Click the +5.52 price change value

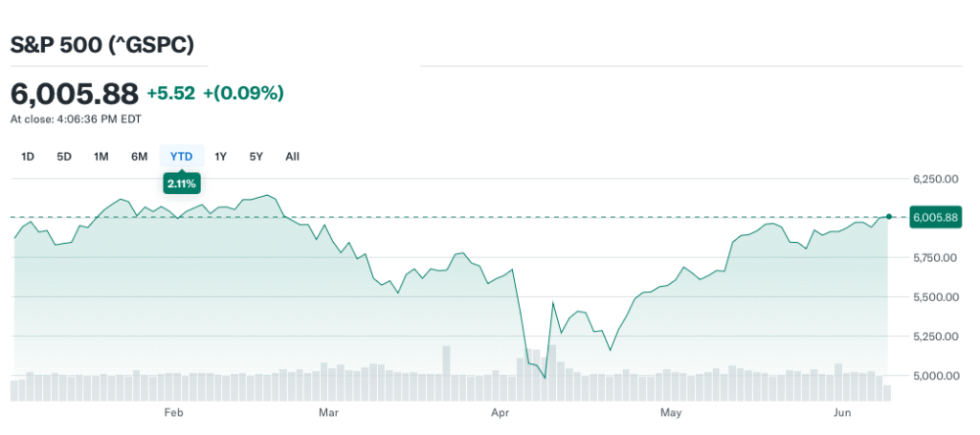click(171, 94)
